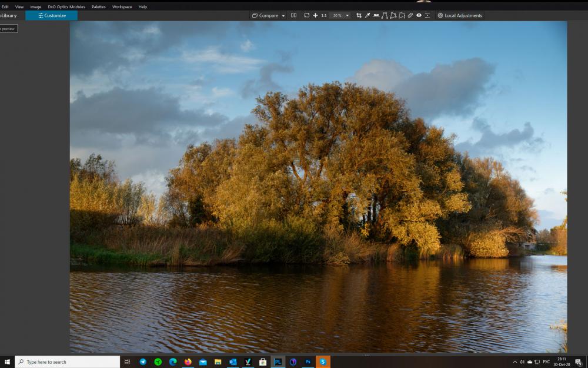588x368 pixels.
Task: Open the Palettes menu
Action: pyautogui.click(x=99, y=6)
